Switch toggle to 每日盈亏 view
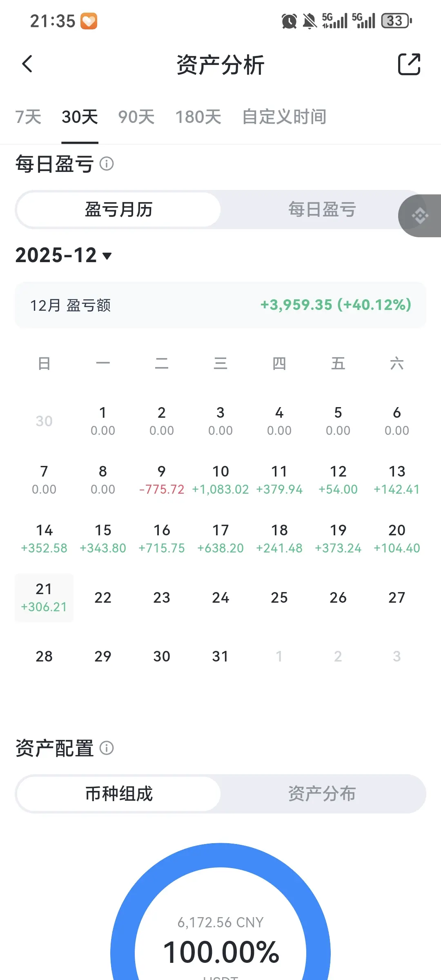This screenshot has height=980, width=441. click(x=322, y=209)
